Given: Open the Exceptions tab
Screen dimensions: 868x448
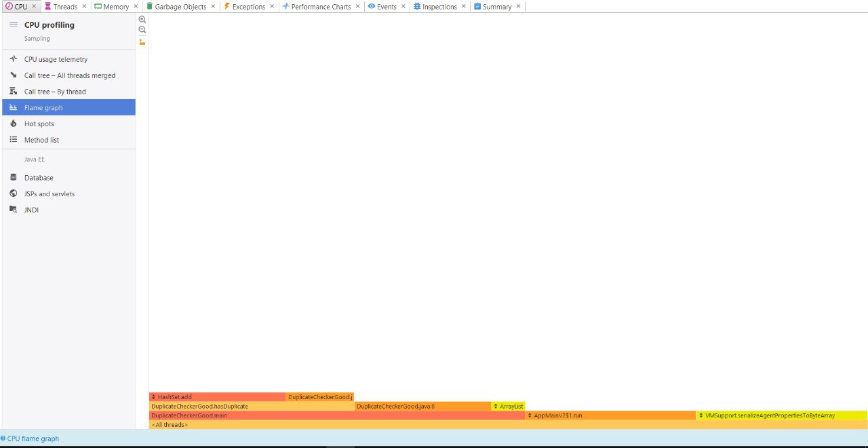Looking at the screenshot, I should click(x=248, y=6).
